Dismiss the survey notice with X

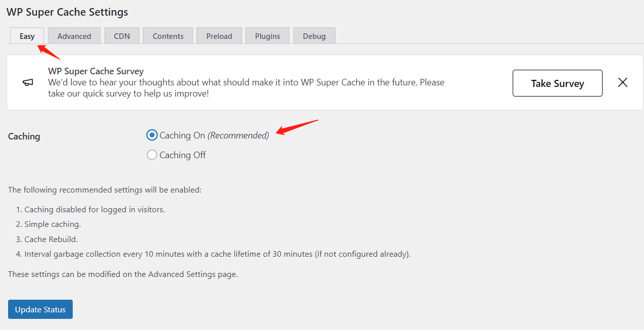pos(623,83)
